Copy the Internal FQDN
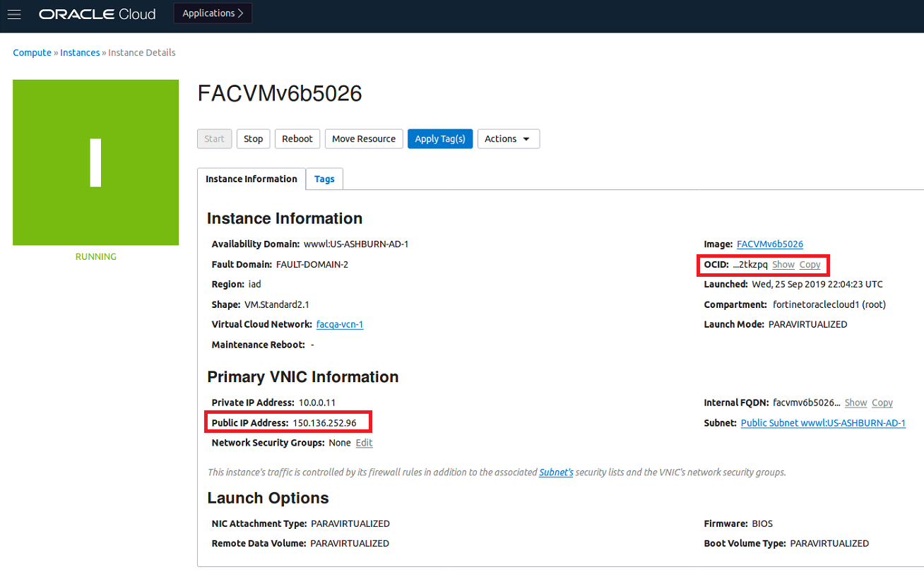Screen dimensions: 924x572 click(882, 403)
